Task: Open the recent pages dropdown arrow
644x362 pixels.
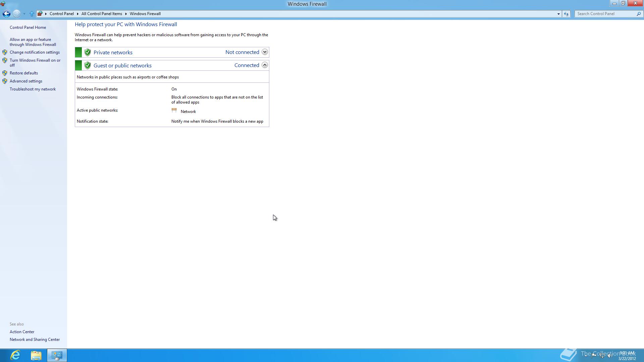Action: click(x=24, y=14)
